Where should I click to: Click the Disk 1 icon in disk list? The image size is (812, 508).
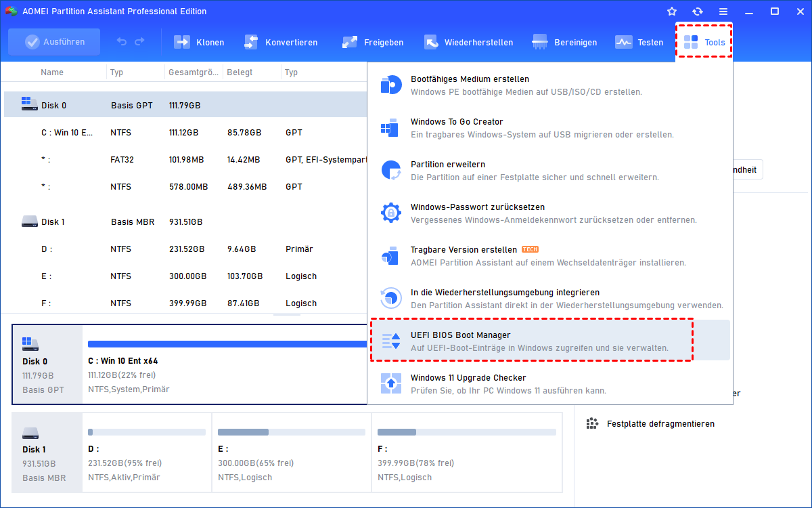tap(29, 221)
